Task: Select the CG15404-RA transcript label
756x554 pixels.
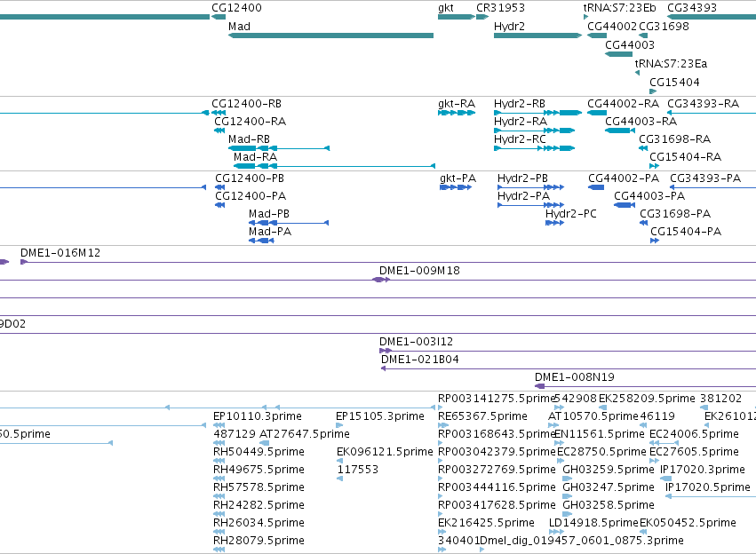Action: point(685,157)
